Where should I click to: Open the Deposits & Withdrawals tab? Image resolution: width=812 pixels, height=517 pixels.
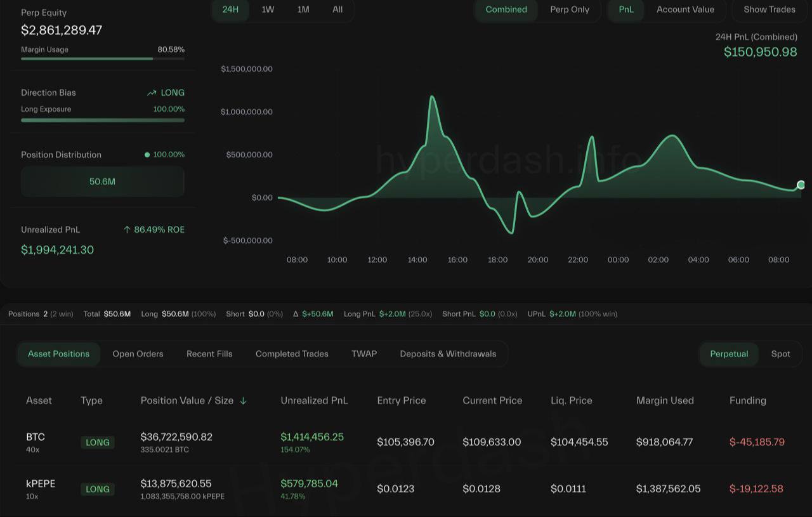tap(448, 354)
